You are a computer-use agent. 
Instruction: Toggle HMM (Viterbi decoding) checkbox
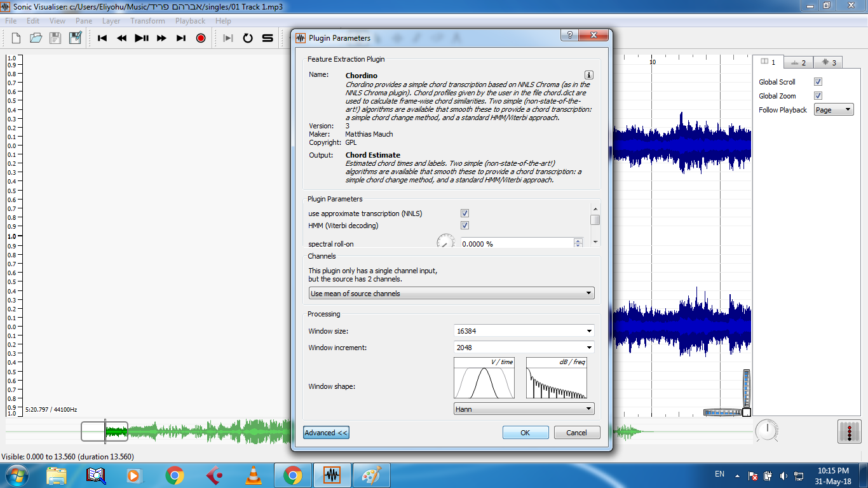[465, 226]
